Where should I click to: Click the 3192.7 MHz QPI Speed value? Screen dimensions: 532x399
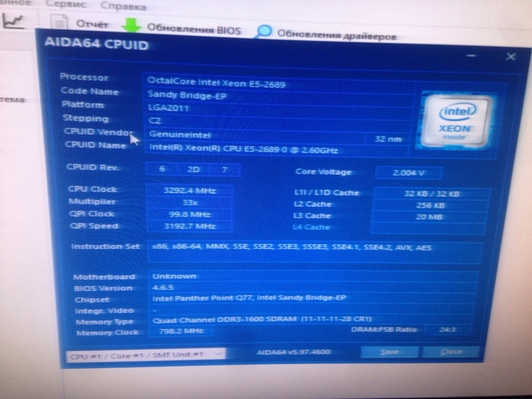(189, 226)
